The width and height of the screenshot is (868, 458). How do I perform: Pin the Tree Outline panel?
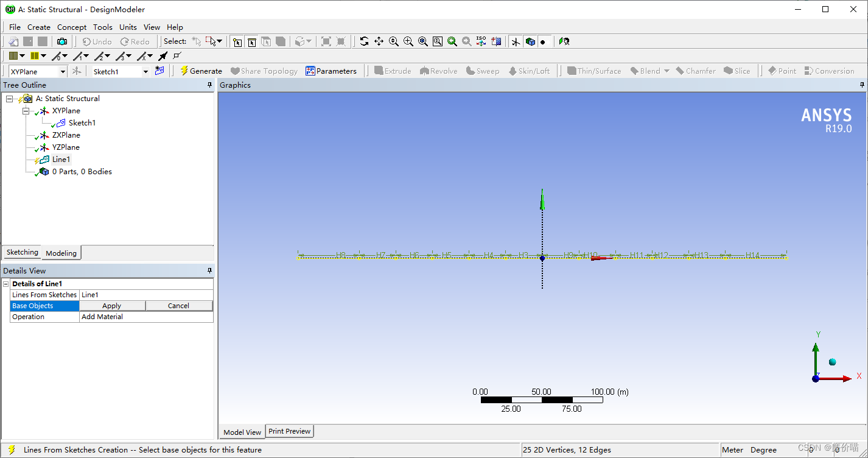210,85
